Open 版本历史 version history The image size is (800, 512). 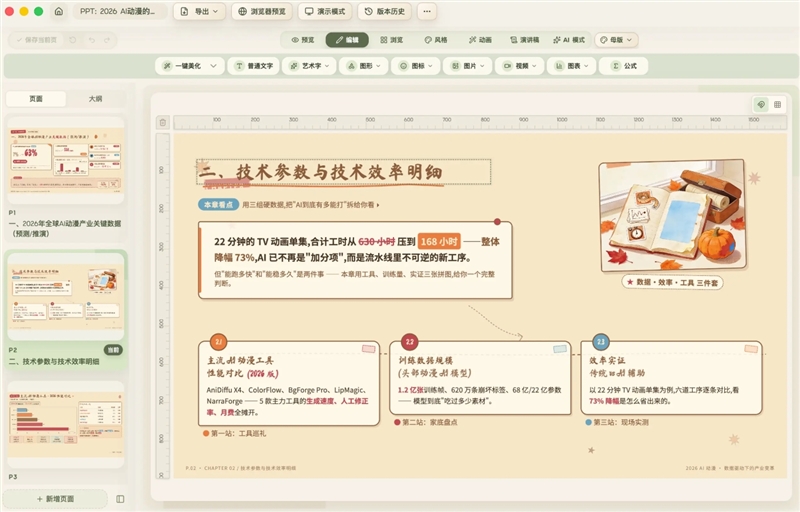385,11
